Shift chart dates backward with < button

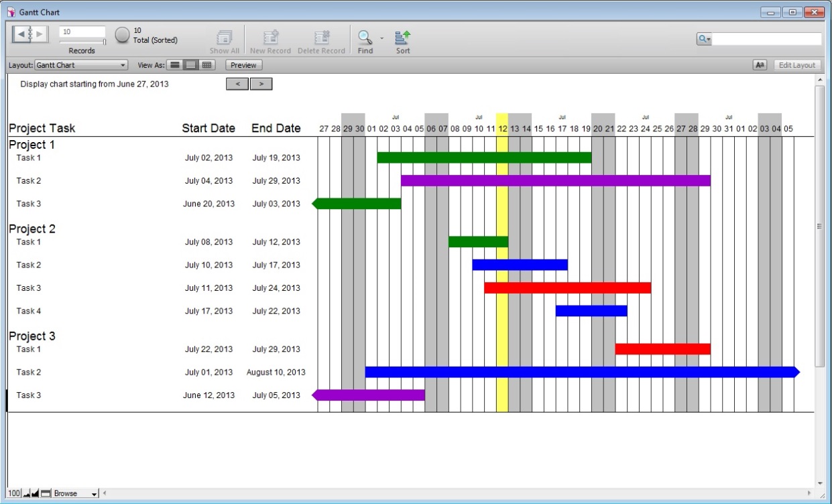237,84
